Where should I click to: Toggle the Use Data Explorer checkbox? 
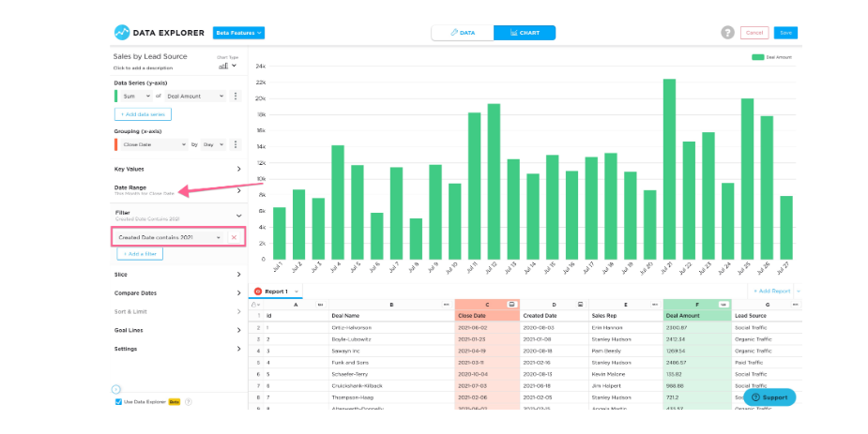pos(118,402)
